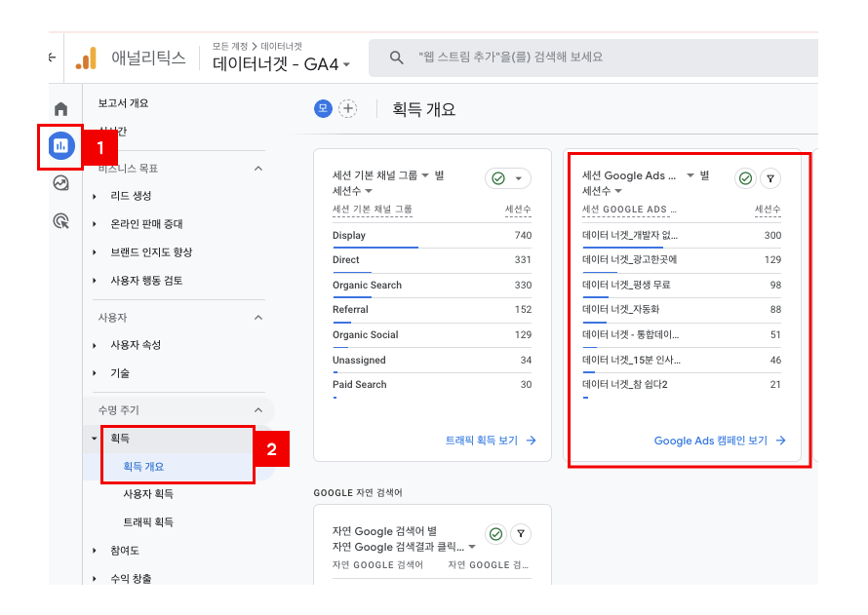Follow the Google Ads 캠페인 보기 link
868x615 pixels.
(711, 441)
